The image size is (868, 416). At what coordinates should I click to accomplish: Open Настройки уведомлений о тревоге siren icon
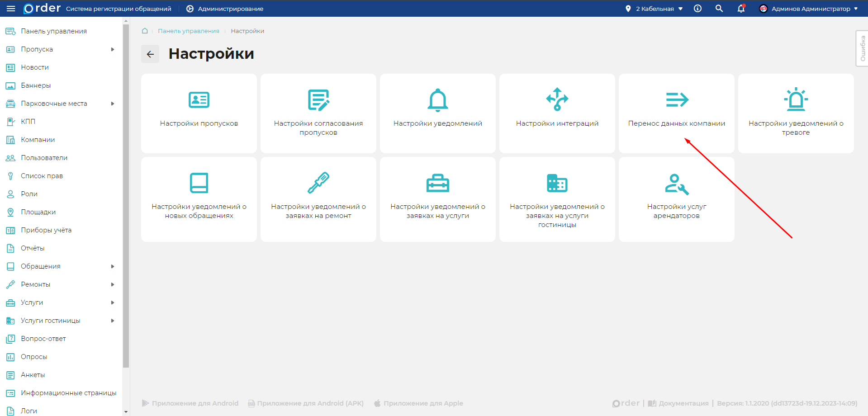point(796,99)
